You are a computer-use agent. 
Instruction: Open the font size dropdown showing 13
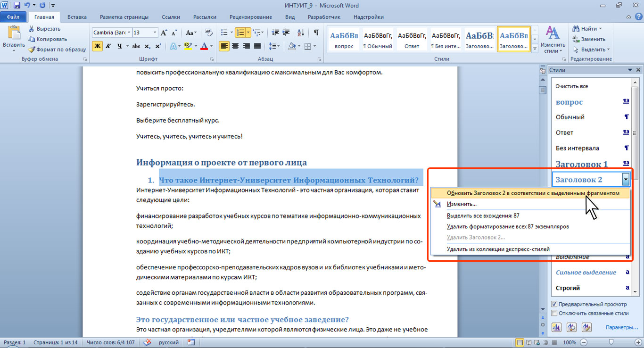(x=155, y=33)
